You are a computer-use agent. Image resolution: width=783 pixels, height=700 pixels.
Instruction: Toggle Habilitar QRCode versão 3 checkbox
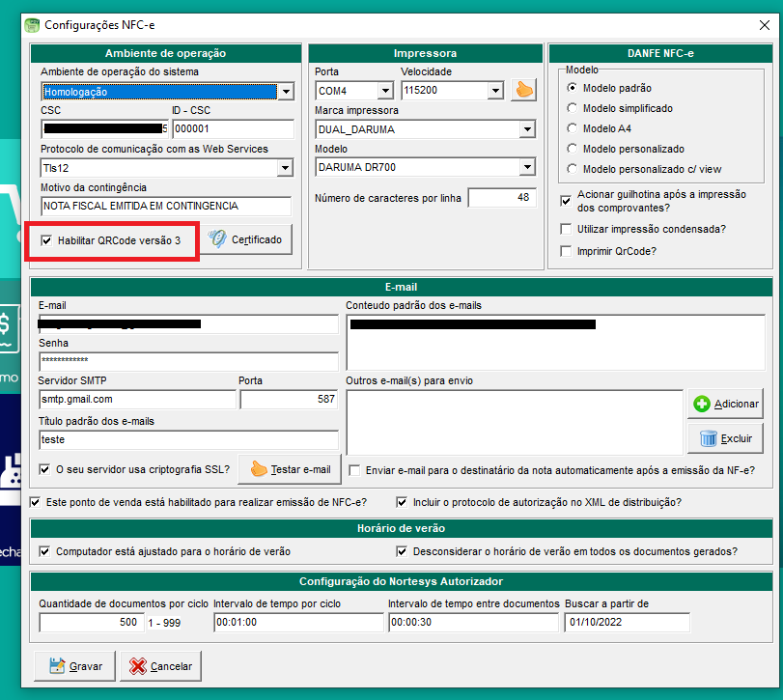click(x=46, y=239)
